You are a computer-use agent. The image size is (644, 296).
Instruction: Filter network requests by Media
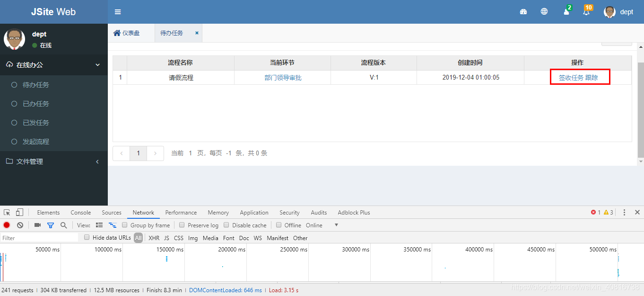210,238
